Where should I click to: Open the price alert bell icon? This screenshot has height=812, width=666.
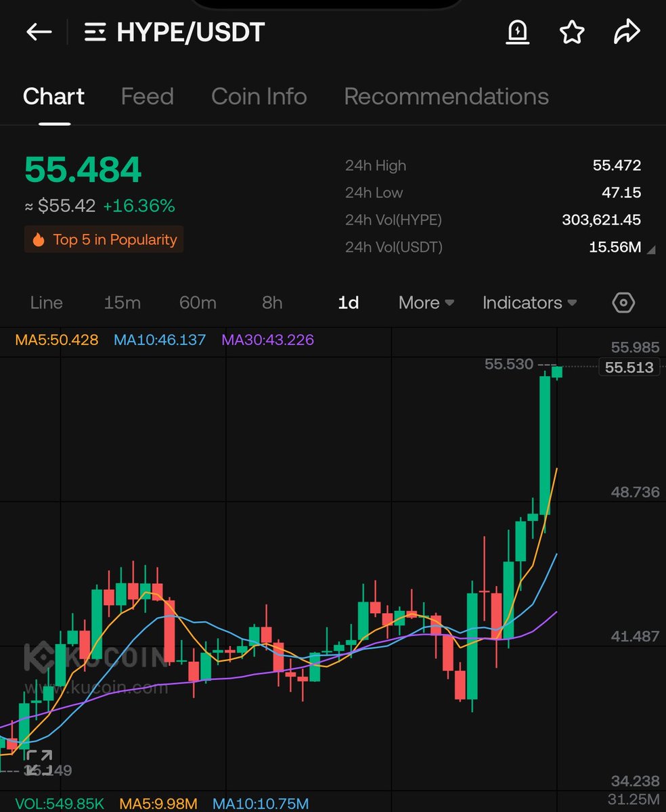click(x=518, y=32)
